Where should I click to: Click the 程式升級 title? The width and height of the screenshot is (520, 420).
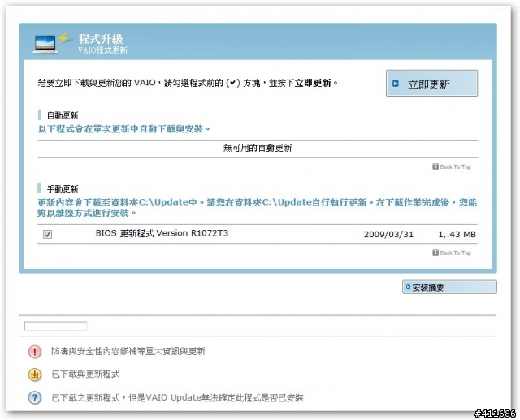tap(101, 39)
